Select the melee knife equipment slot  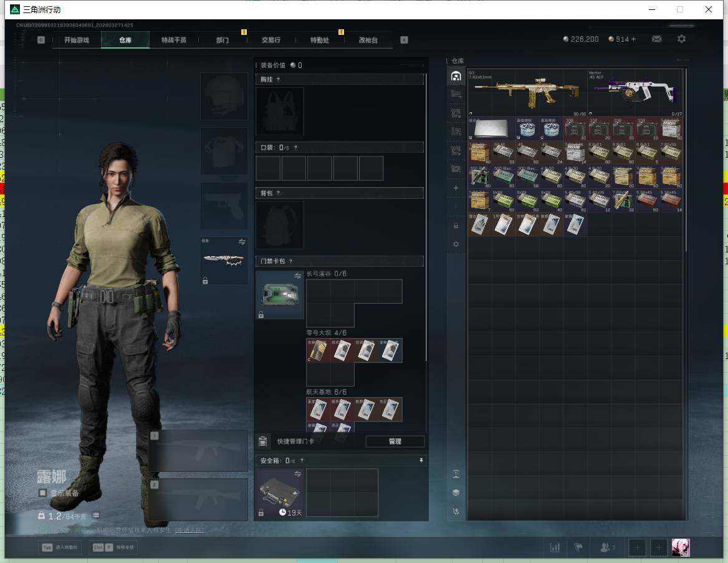click(223, 261)
